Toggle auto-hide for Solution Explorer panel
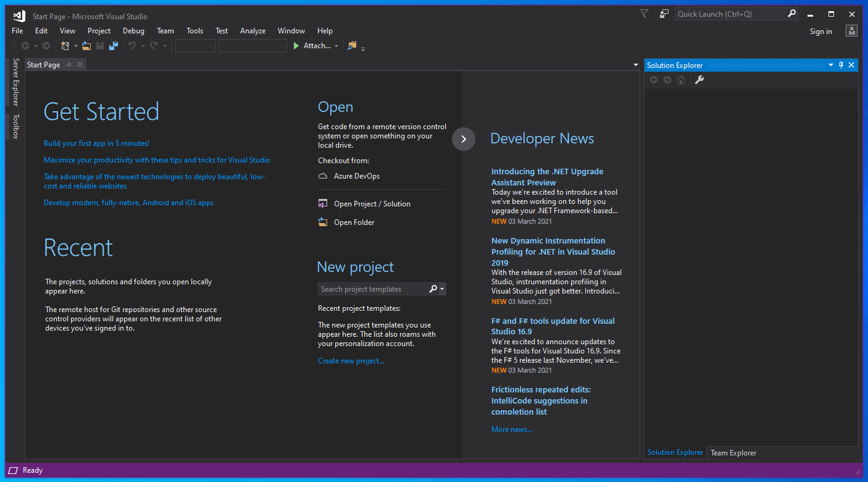Viewport: 868px width, 482px height. point(841,65)
